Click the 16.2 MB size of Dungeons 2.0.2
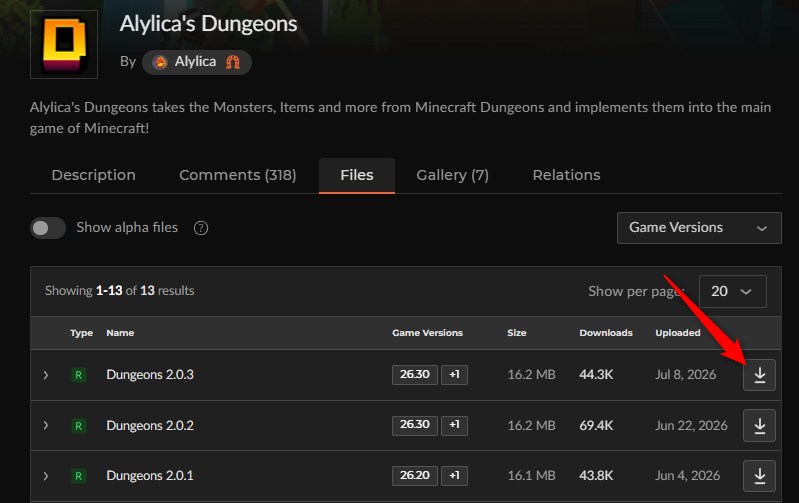 click(x=531, y=425)
